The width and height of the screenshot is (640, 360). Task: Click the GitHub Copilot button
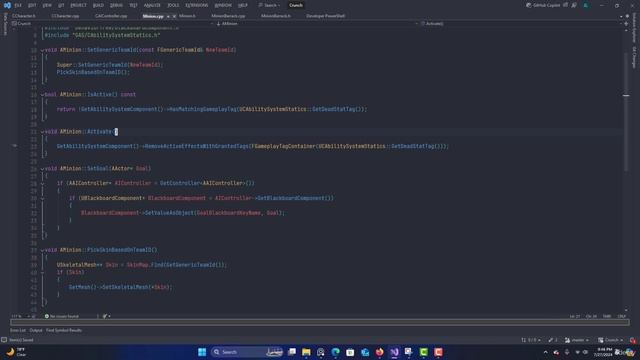point(543,5)
